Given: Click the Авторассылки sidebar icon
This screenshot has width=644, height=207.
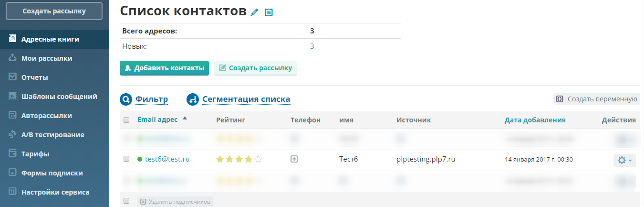Looking at the screenshot, I should tap(13, 115).
